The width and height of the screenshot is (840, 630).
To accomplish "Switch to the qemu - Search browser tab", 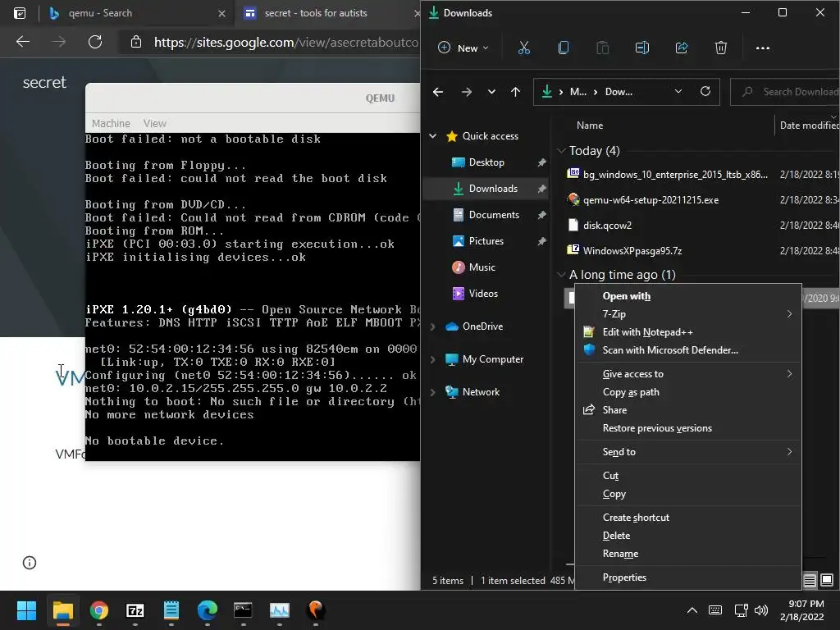I will pyautogui.click(x=137, y=13).
